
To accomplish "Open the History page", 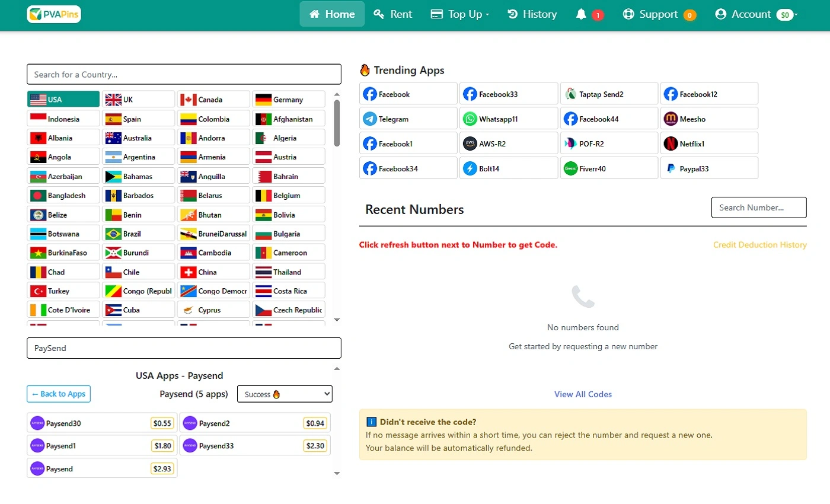I will click(x=532, y=14).
